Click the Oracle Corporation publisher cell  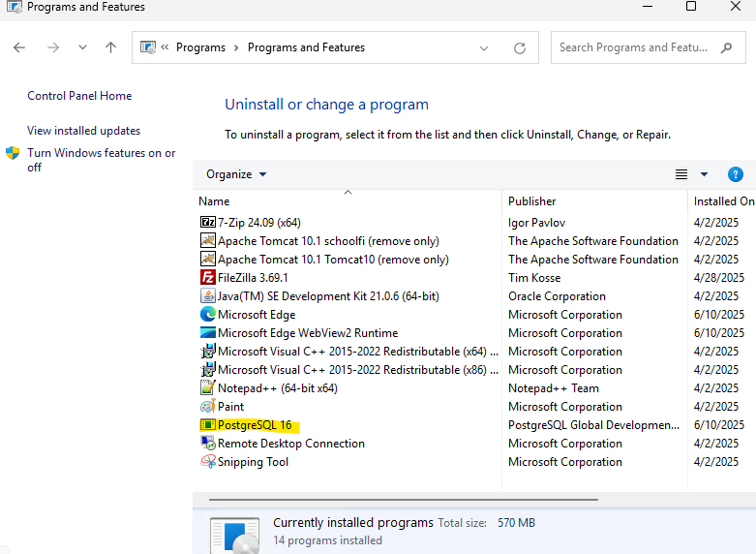pos(557,295)
